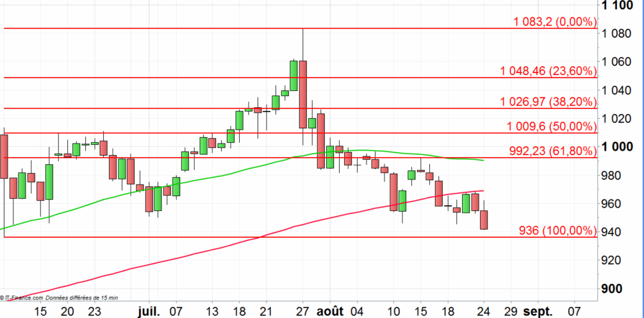Select the last red candle closing near 942

484,220
